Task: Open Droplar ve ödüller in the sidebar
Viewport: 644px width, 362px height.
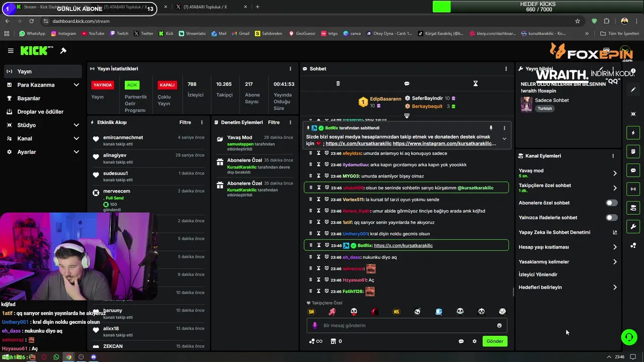Action: click(43, 112)
